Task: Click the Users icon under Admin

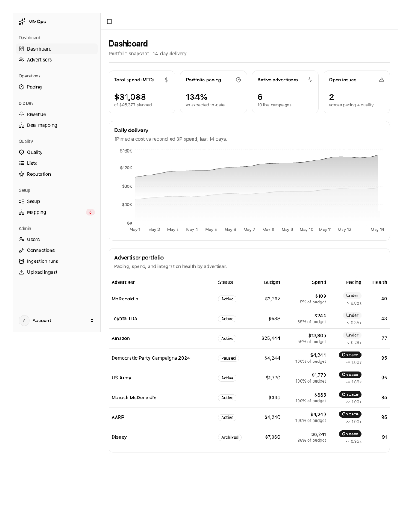Action: click(x=22, y=240)
